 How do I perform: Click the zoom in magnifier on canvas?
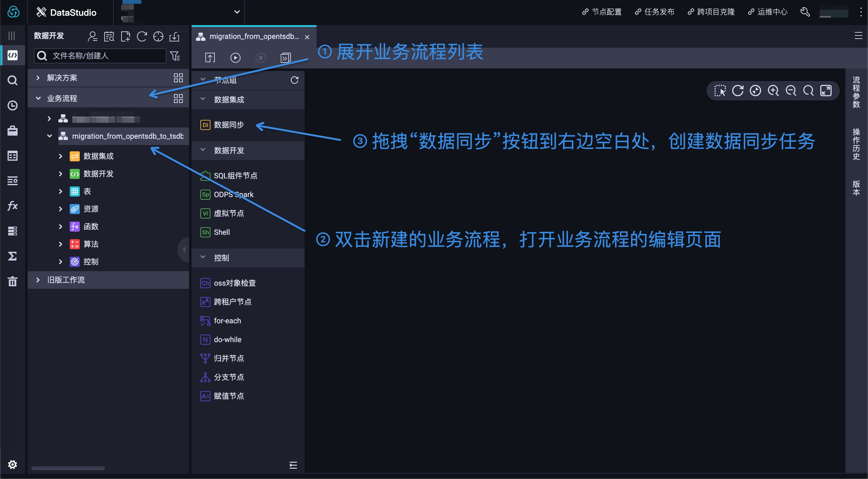pos(773,91)
